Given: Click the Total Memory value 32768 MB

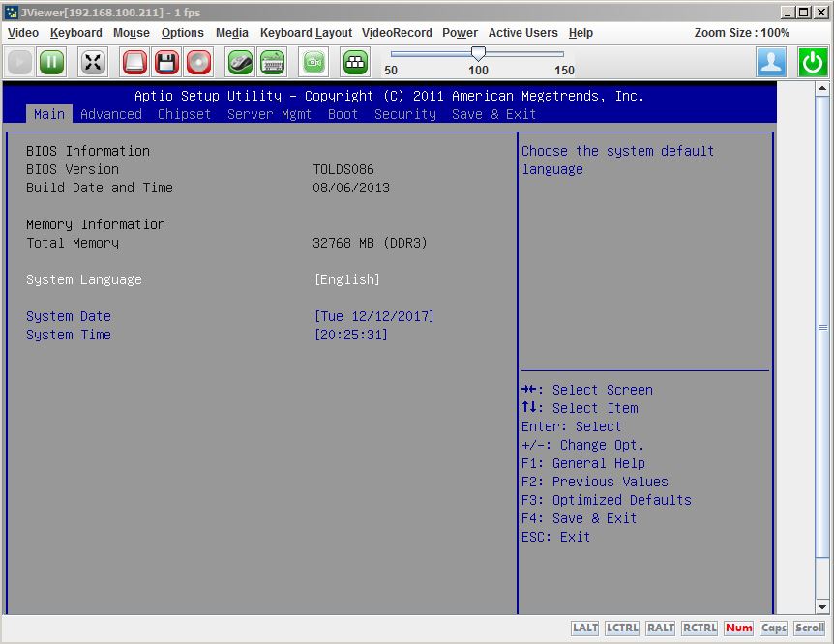Looking at the screenshot, I should coord(370,243).
